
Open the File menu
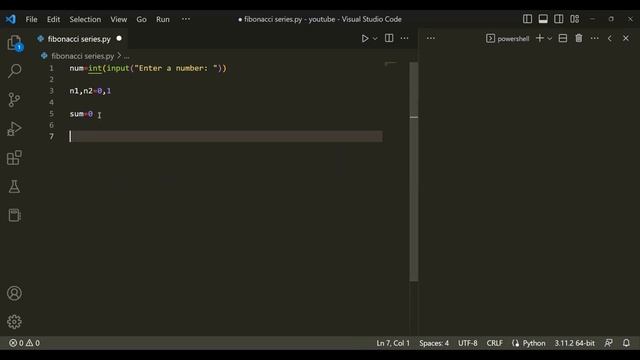[x=31, y=19]
